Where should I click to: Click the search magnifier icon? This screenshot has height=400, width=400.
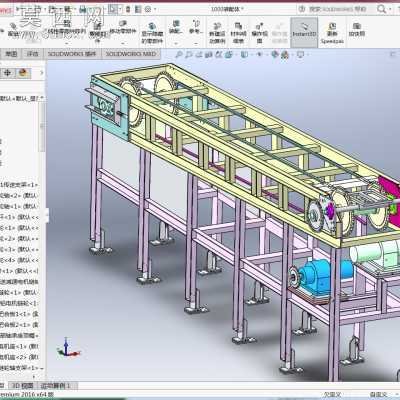point(382,9)
